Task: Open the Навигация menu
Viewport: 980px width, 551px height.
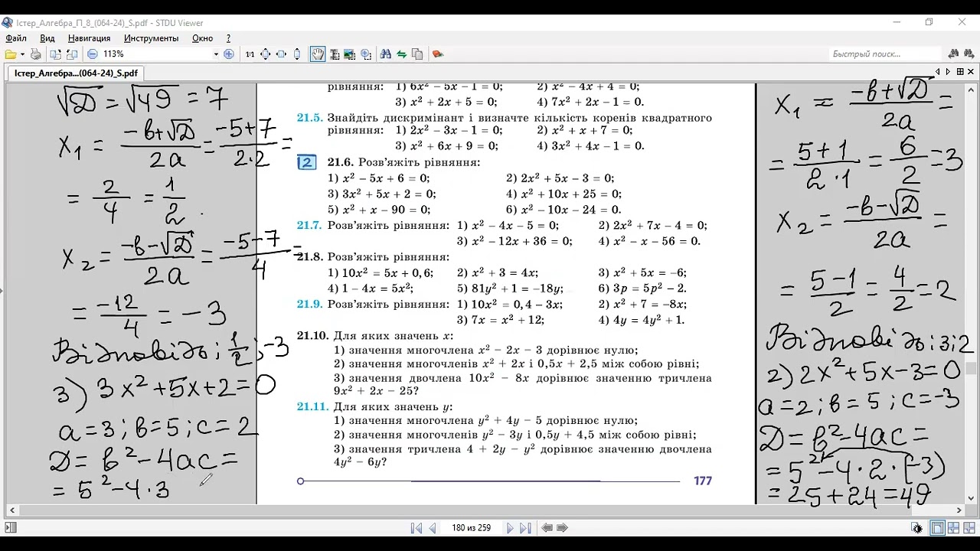Action: 89,38
